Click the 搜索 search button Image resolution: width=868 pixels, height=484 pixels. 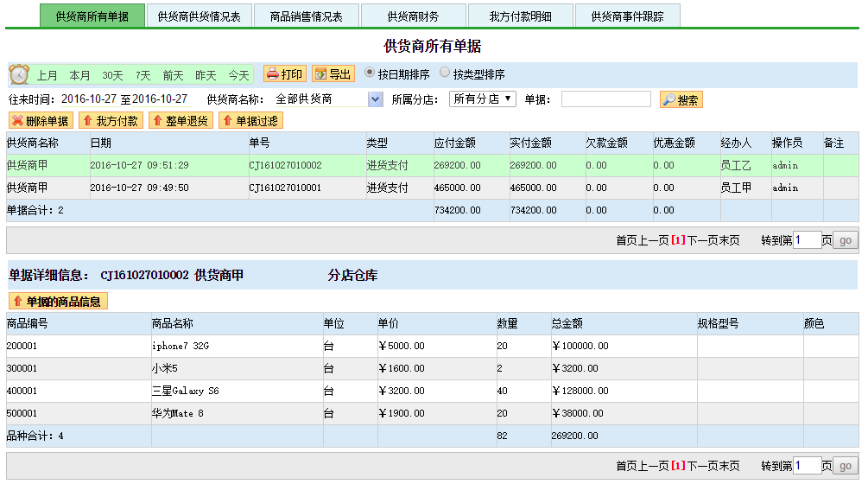(681, 99)
